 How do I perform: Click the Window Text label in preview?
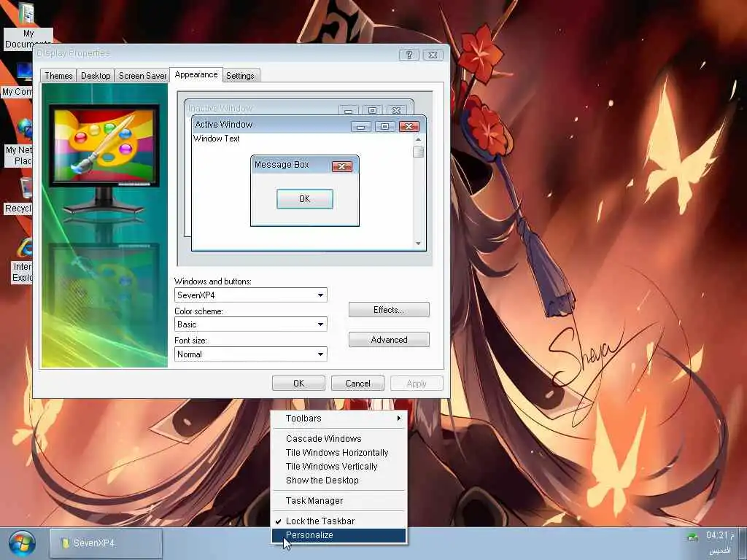[x=216, y=139]
